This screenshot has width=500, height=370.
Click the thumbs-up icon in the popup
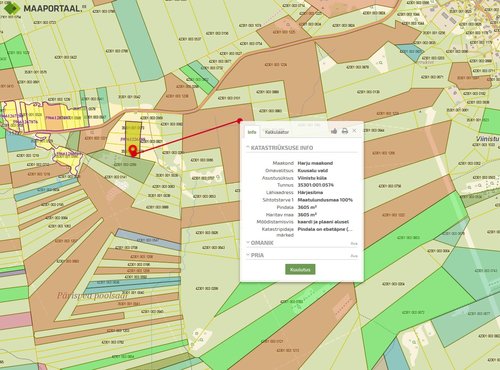tap(334, 131)
